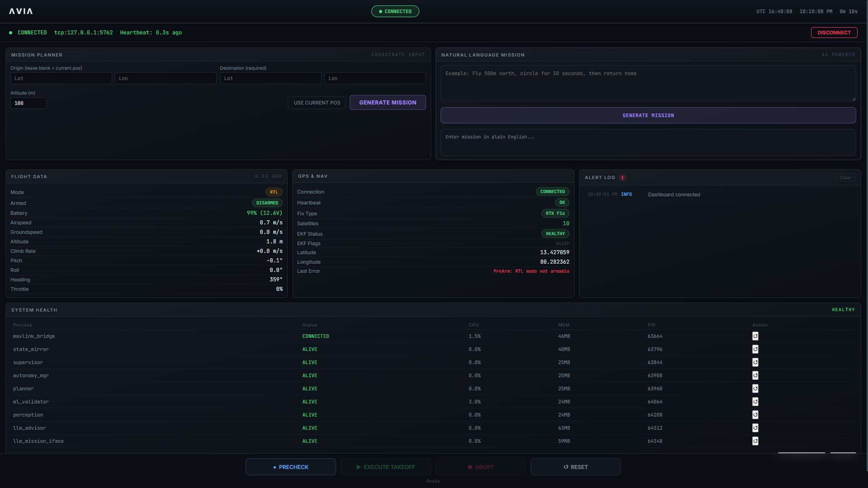Generate the natural language mission
This screenshot has width=868, height=488.
648,115
